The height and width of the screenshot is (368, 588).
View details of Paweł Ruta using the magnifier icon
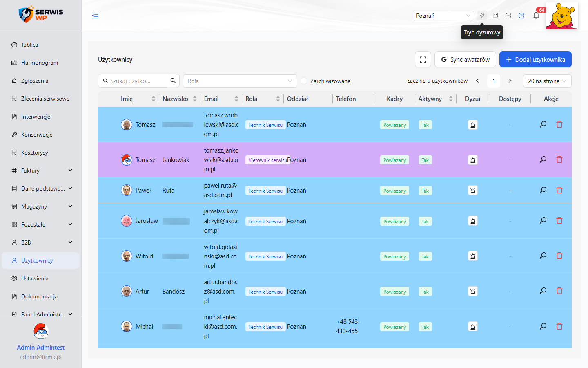click(x=543, y=190)
